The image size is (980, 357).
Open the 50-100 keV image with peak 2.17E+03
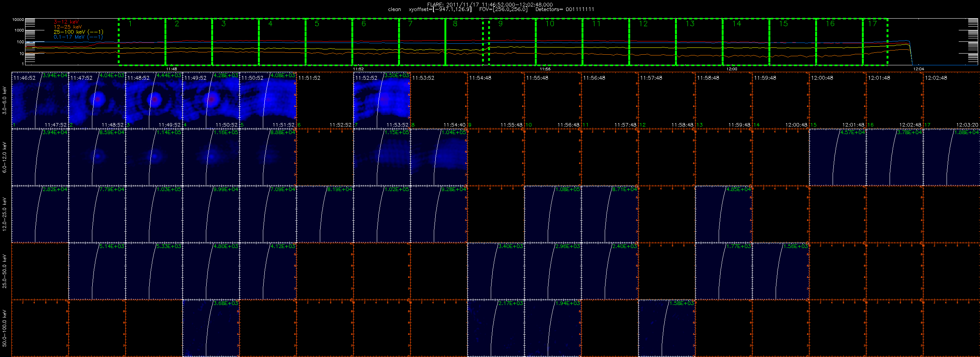coord(496,328)
